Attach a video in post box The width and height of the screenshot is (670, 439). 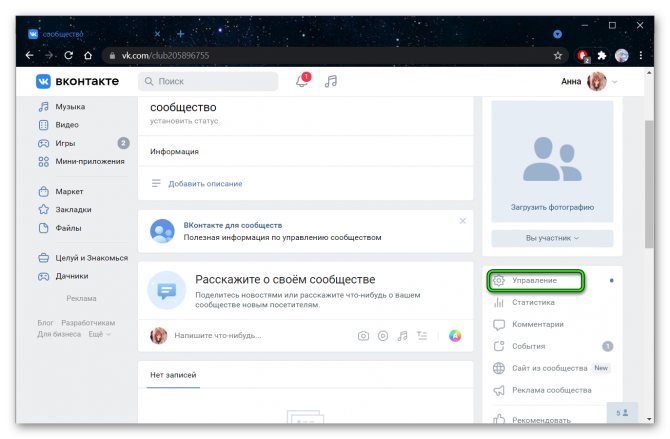tap(383, 336)
